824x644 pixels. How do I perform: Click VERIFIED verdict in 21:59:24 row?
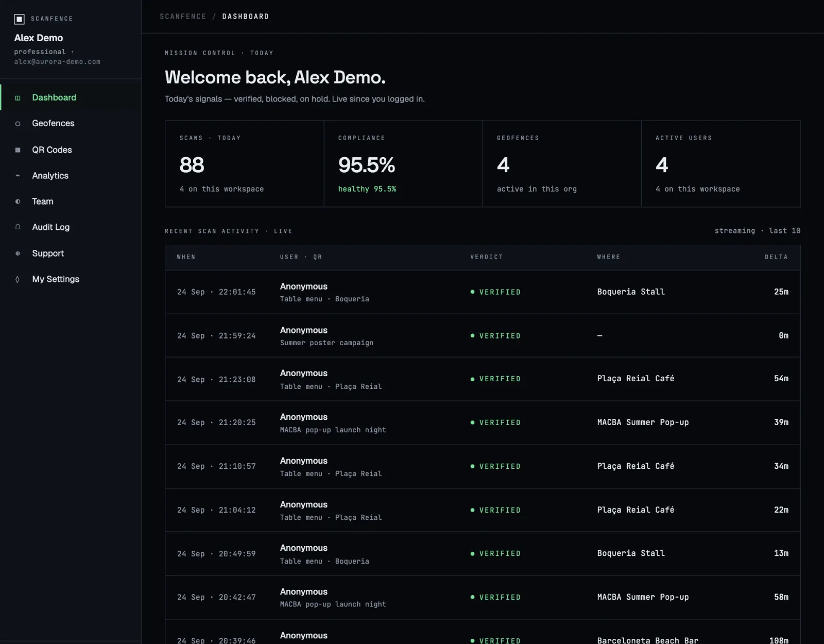[495, 336]
